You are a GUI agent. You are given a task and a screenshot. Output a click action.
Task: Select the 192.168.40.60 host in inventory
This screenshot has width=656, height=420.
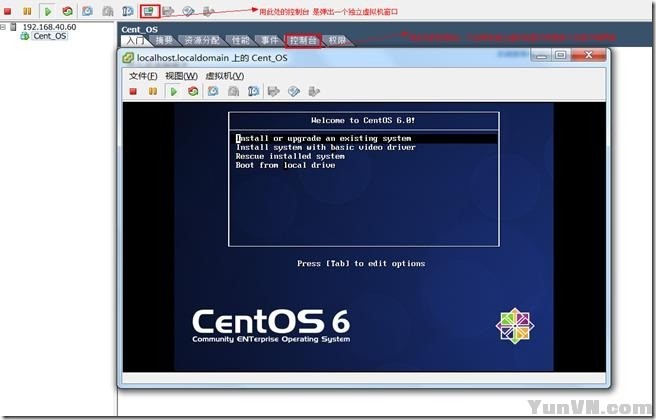(x=49, y=27)
